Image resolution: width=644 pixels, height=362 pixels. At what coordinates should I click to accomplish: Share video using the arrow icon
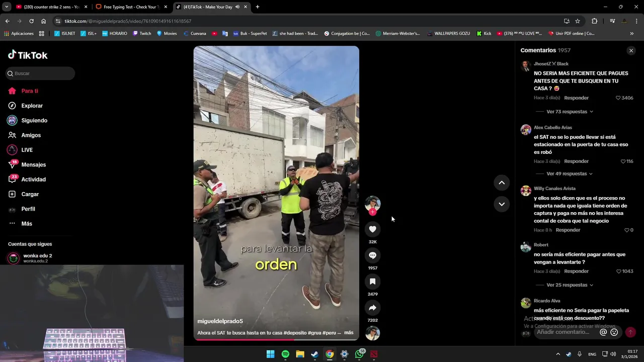pos(372,308)
